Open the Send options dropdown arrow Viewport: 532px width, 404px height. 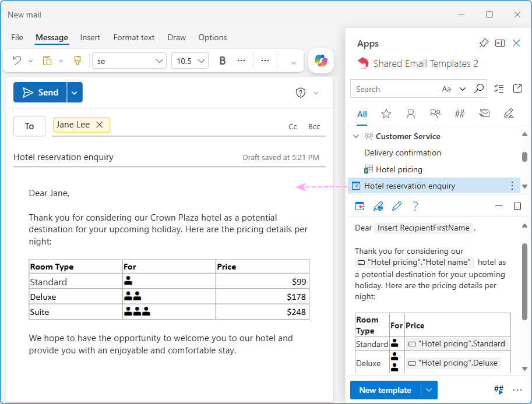click(x=75, y=92)
